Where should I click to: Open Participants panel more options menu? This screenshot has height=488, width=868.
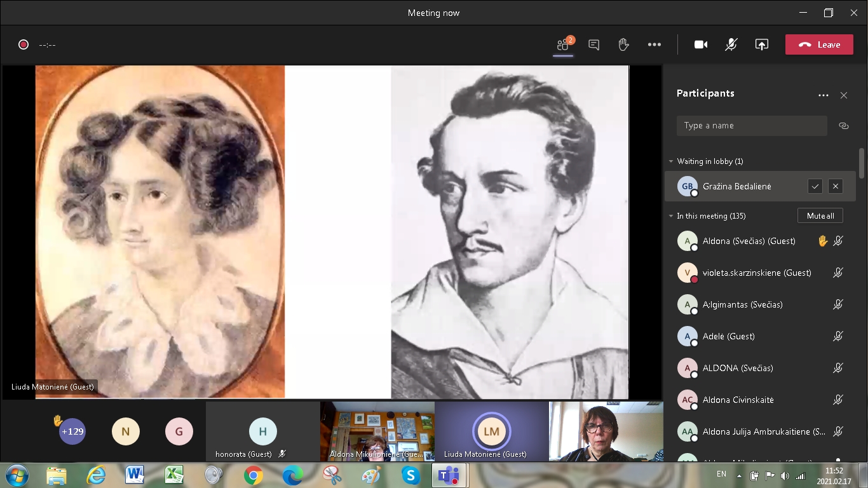(823, 95)
